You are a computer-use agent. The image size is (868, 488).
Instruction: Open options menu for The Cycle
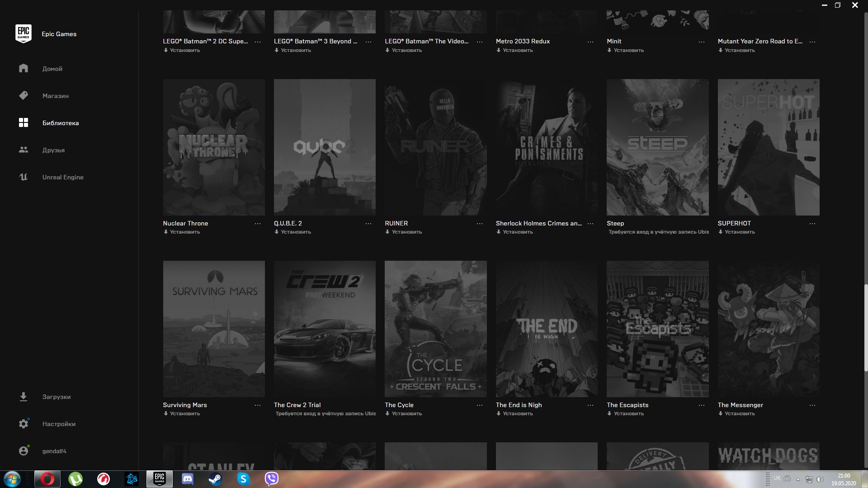(480, 405)
